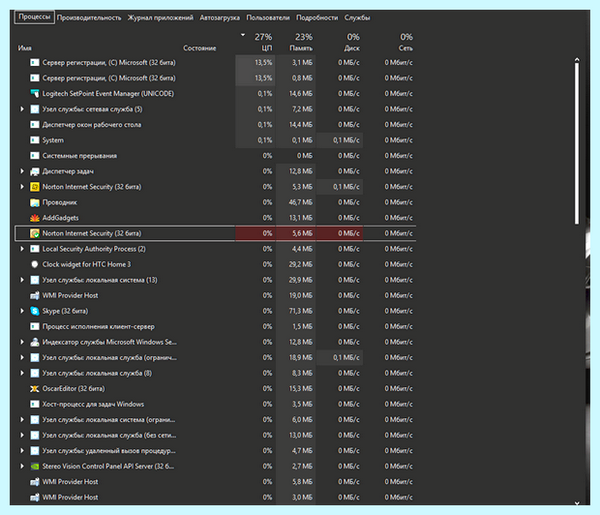Select the Clock widget for HTC Home icon
The width and height of the screenshot is (600, 515).
coord(35,264)
